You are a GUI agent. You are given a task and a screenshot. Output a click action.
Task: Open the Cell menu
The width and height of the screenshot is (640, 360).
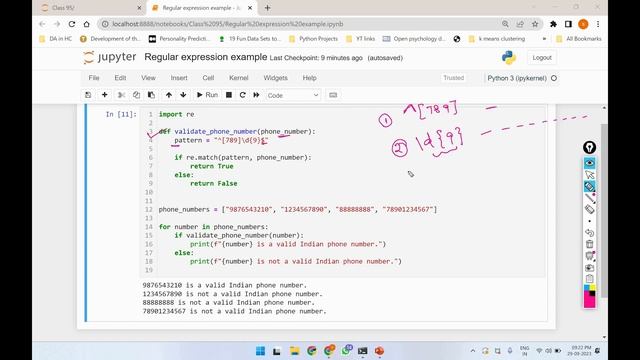(x=208, y=78)
